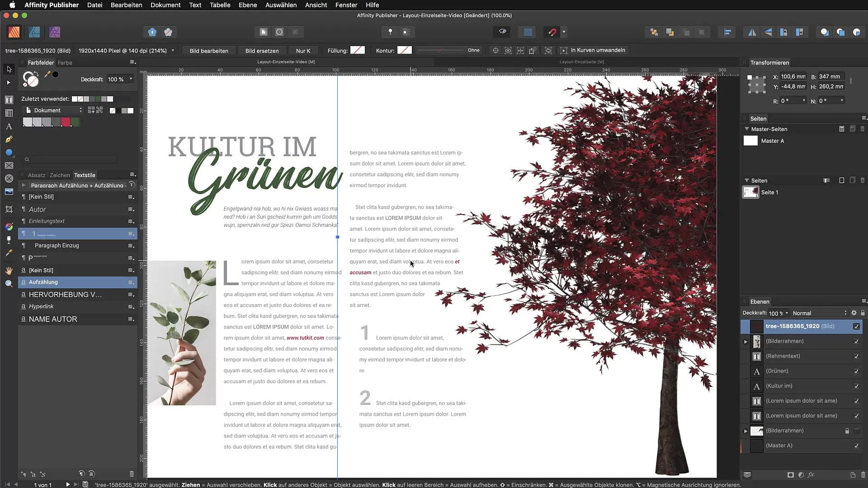
Task: Delete selected layer with trash icon
Action: tap(863, 475)
